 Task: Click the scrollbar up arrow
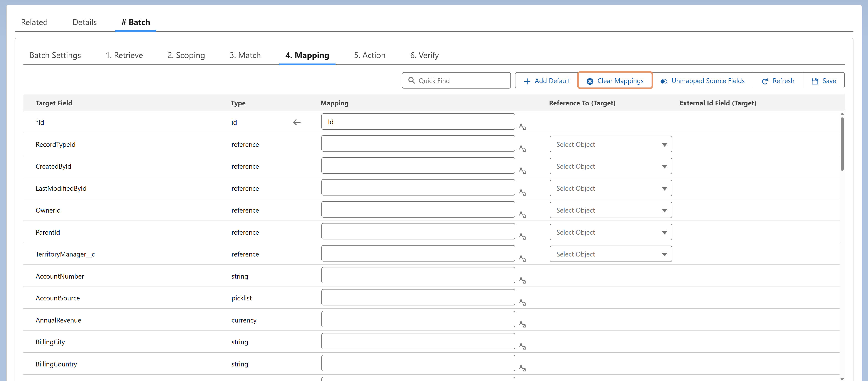(x=842, y=114)
